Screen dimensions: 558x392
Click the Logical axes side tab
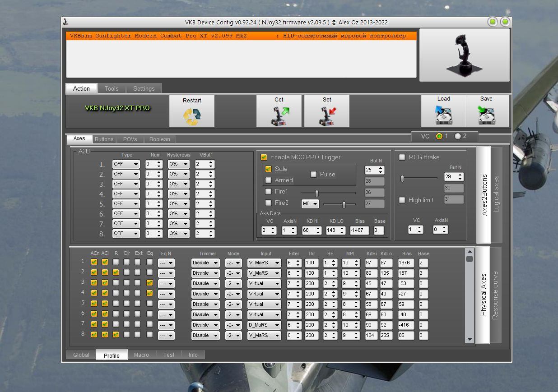(496, 194)
